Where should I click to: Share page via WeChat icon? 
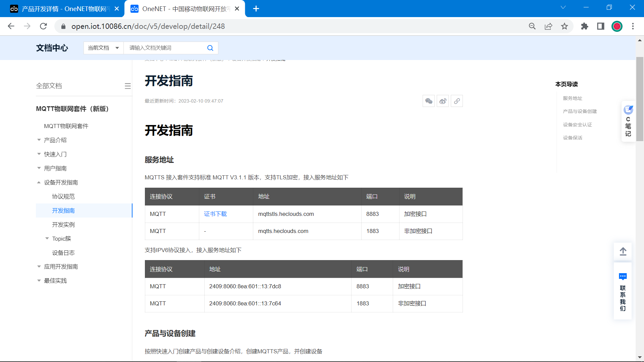[429, 101]
